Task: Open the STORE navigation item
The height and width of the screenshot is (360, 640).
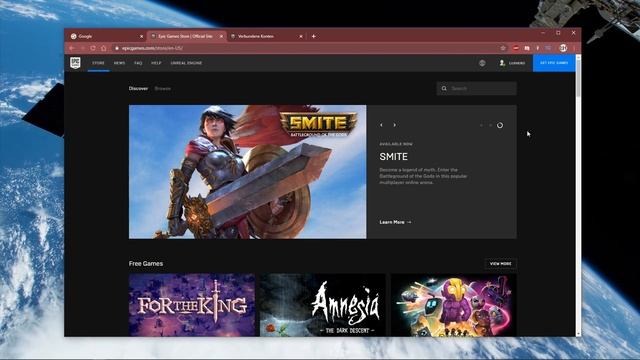Action: pyautogui.click(x=98, y=63)
